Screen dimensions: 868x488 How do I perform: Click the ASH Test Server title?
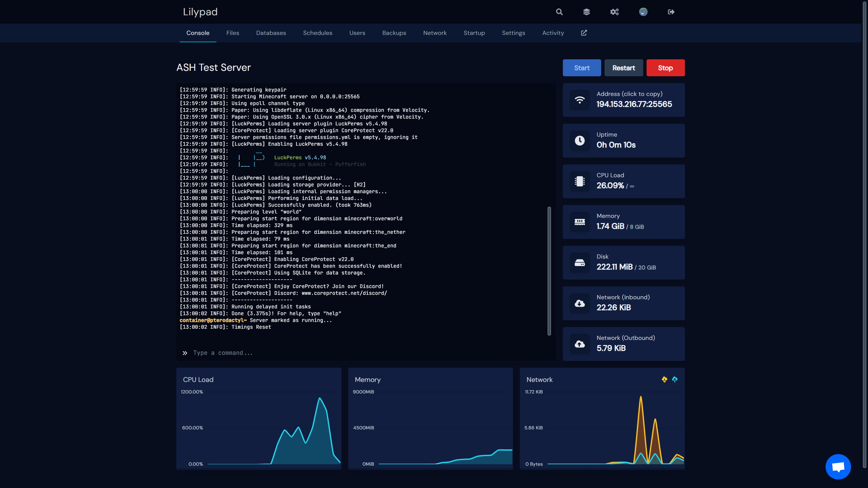click(x=214, y=67)
